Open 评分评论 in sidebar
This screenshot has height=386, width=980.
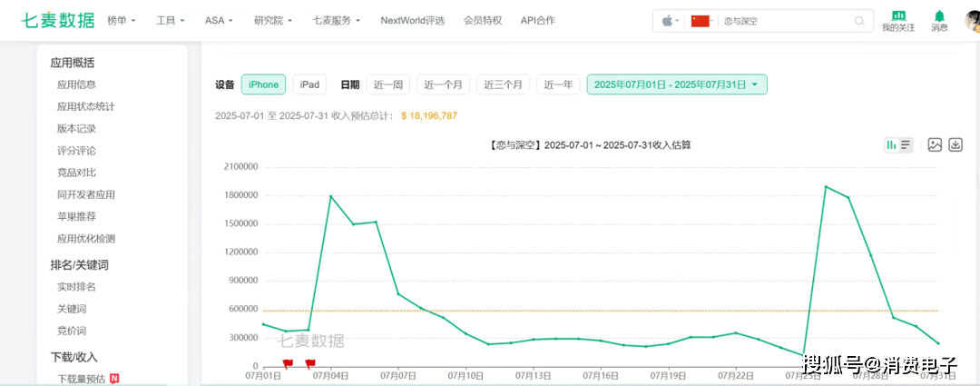pyautogui.click(x=76, y=150)
